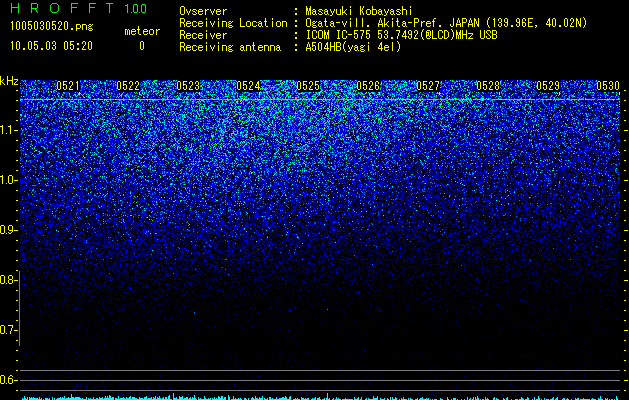
Task: Click the Receiving Location label
Action: coord(233,23)
